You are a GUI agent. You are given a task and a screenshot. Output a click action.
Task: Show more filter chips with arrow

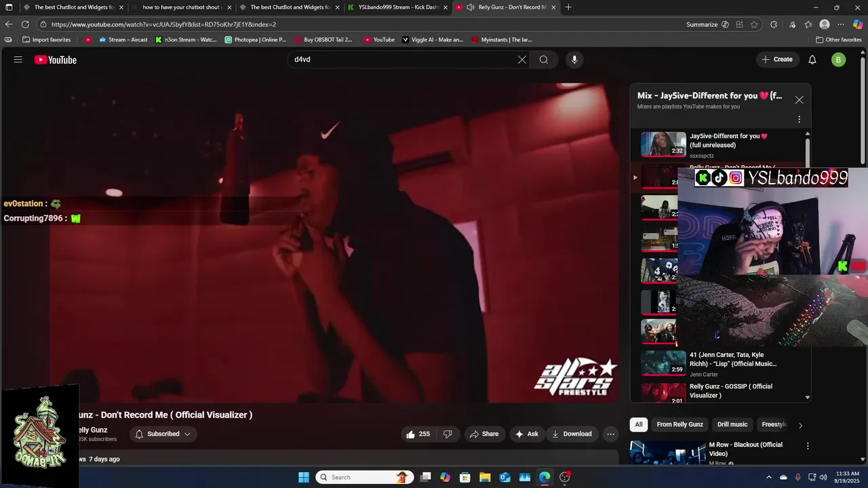click(800, 425)
